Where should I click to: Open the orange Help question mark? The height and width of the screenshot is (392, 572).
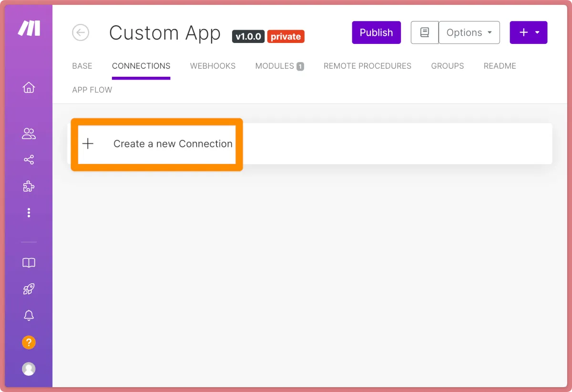tap(29, 342)
